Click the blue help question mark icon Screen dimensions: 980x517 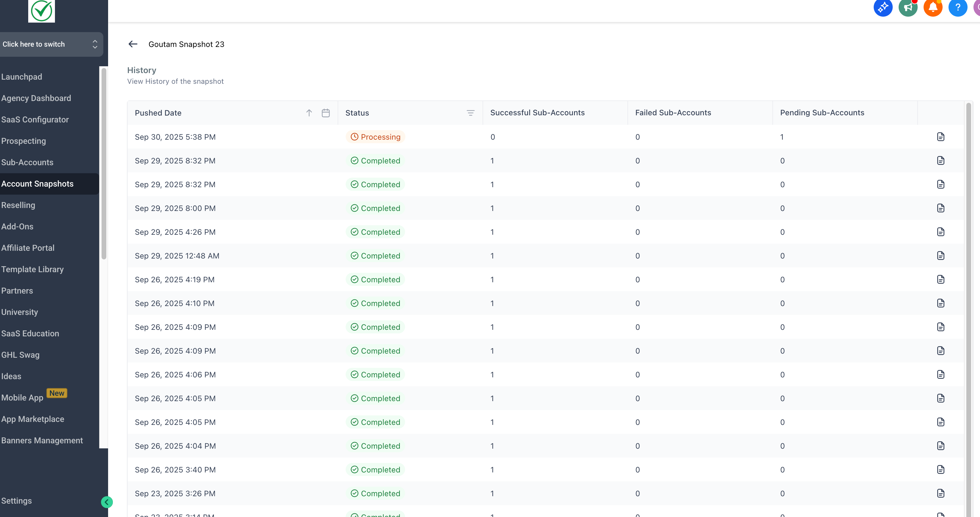(957, 7)
